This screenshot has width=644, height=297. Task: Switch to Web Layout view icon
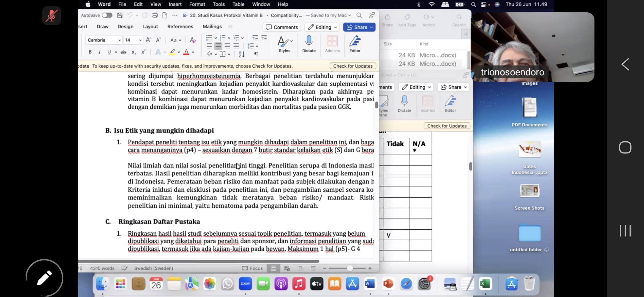click(x=286, y=268)
